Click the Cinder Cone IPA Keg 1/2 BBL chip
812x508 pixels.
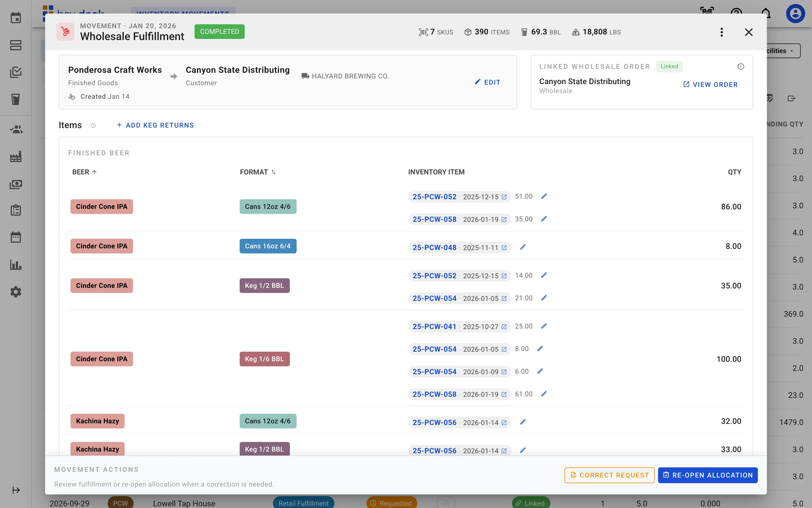(x=102, y=286)
